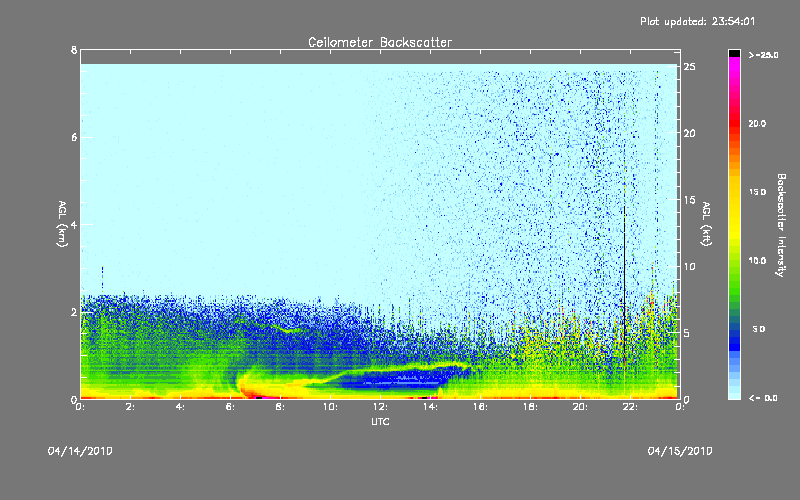Click the 10 kft tick on right axis
Screen dimensions: 800x500
pos(689,266)
